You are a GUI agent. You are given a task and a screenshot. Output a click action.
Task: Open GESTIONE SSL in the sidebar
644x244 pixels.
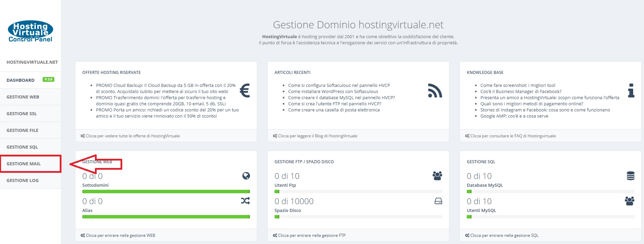coord(30,113)
